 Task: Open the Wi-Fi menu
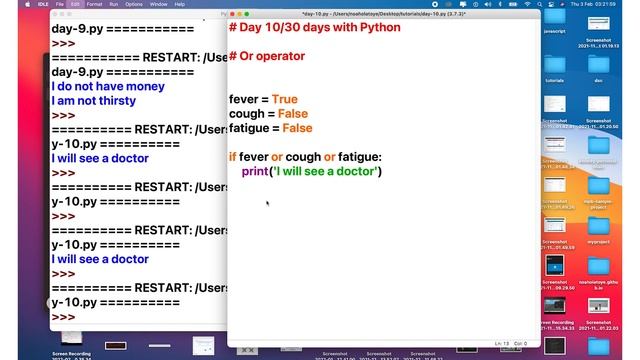click(527, 4)
